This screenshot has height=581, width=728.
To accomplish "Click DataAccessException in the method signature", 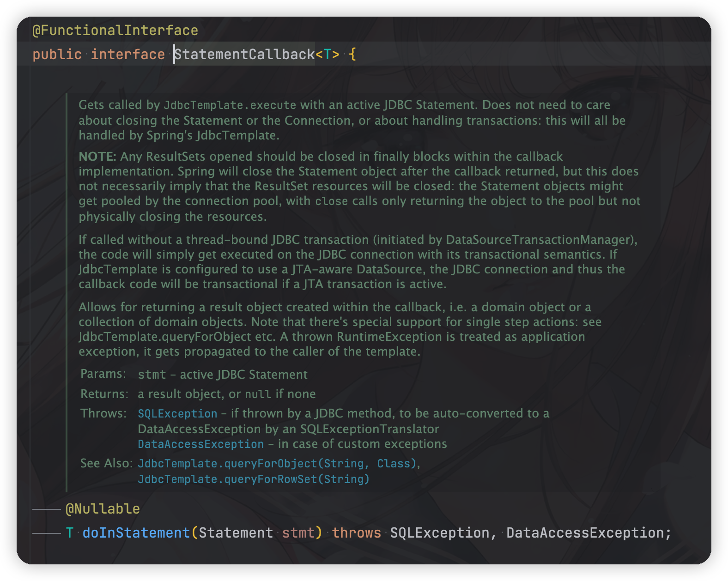I will pos(585,533).
